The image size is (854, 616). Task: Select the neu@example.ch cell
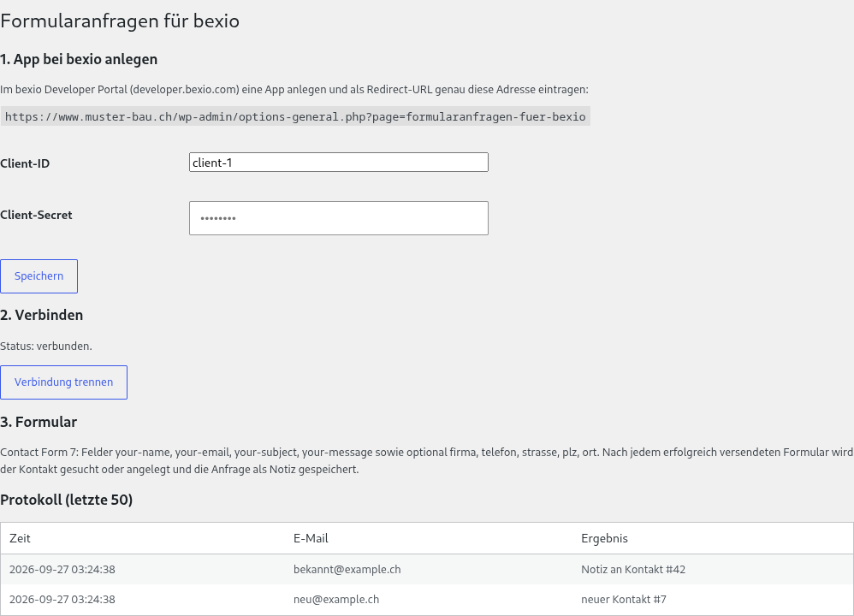[336, 600]
